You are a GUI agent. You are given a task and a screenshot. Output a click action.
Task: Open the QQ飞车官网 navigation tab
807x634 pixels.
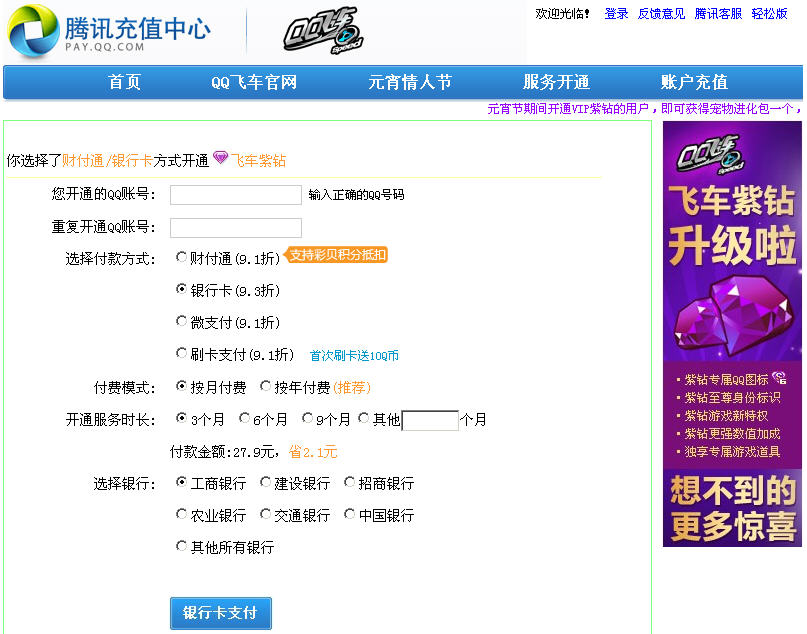[x=254, y=82]
